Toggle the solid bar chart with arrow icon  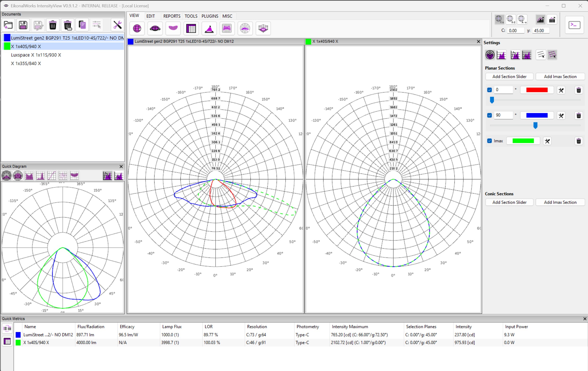point(552,20)
